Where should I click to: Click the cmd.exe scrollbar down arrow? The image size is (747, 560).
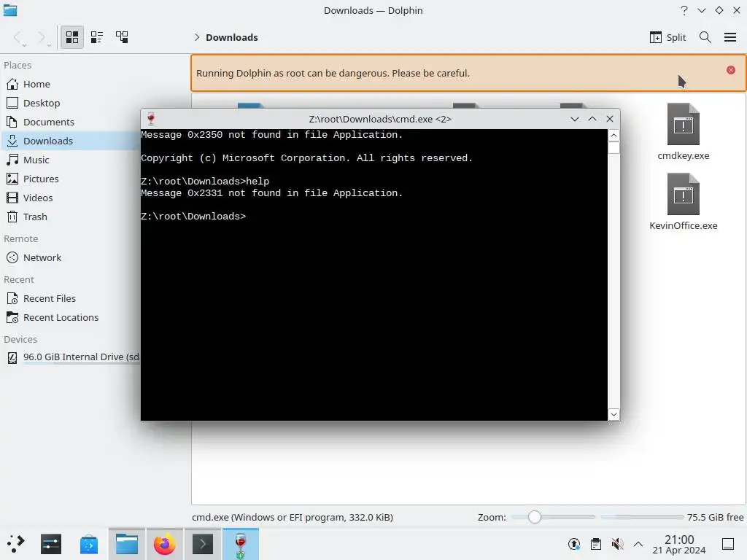coord(614,414)
